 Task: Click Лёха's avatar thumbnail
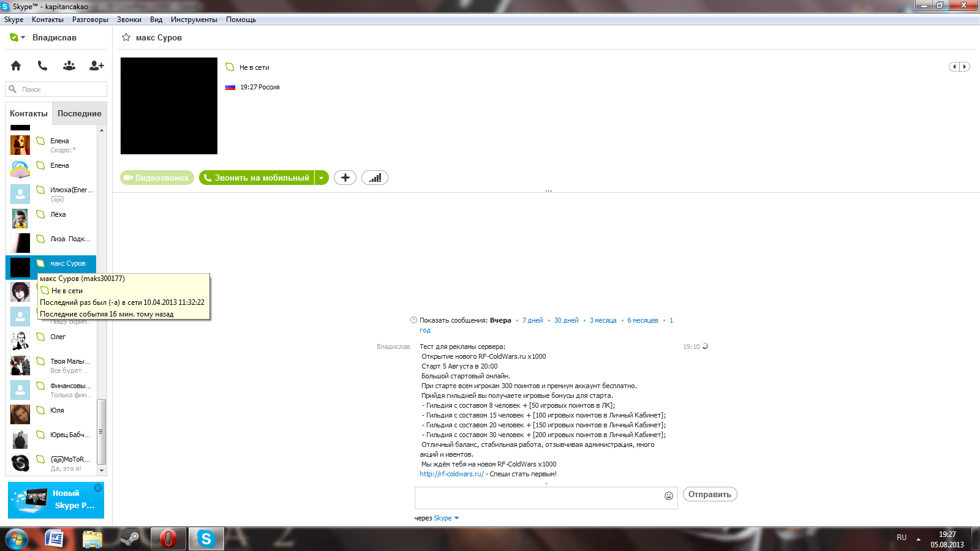(x=20, y=219)
